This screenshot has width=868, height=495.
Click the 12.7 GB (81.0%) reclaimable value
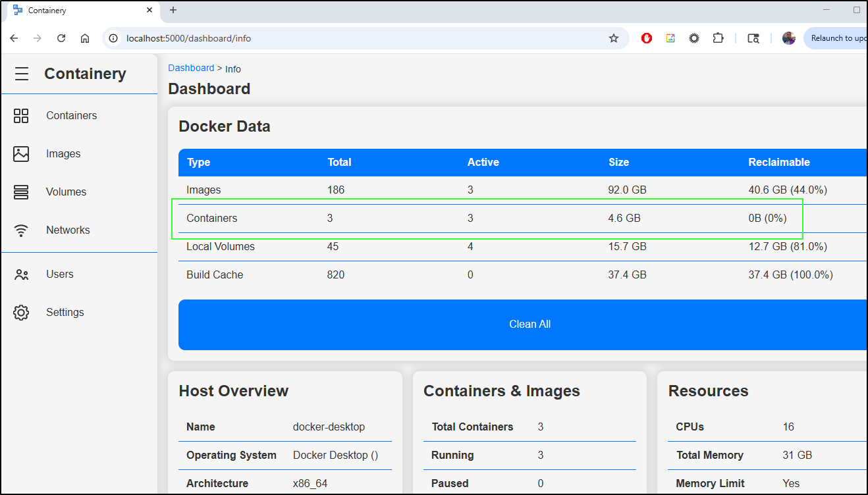pos(788,247)
